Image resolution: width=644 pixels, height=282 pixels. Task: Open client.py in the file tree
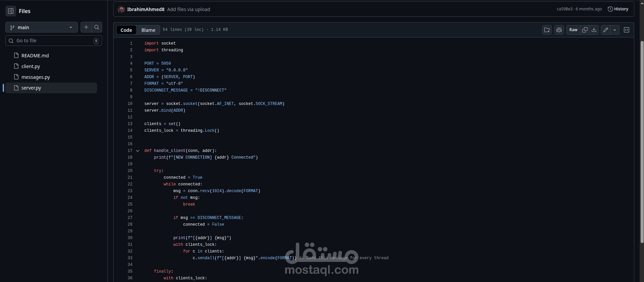click(x=31, y=66)
